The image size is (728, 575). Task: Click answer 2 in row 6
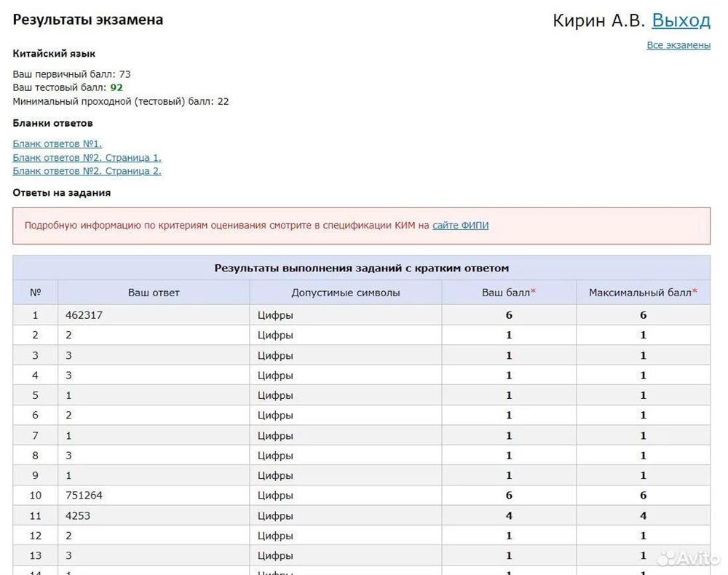(x=68, y=416)
